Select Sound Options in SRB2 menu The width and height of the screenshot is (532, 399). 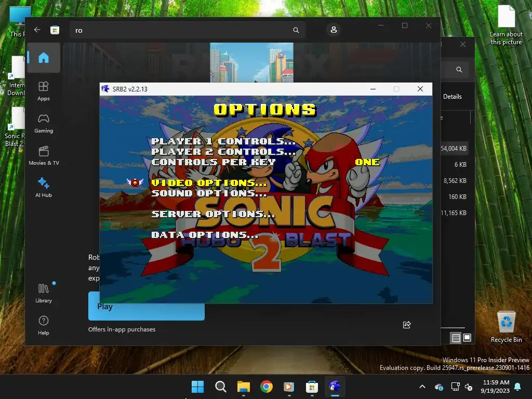tap(209, 193)
